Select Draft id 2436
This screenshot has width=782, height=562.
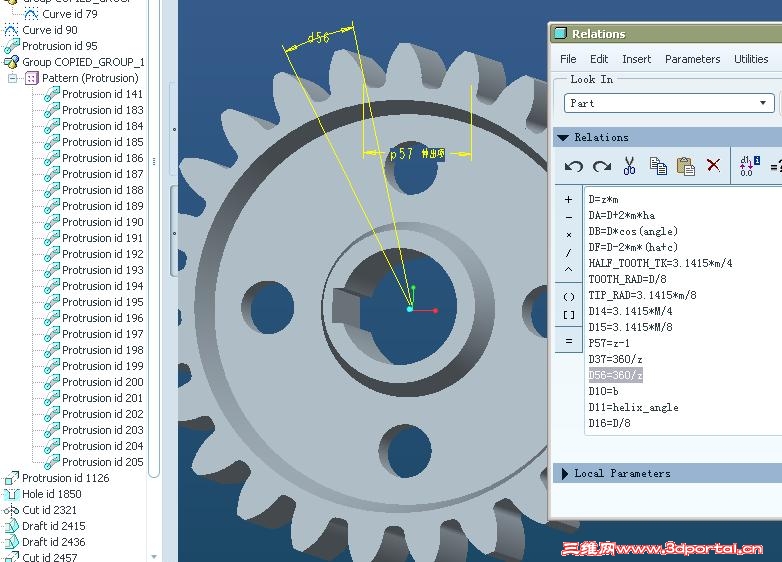pyautogui.click(x=54, y=542)
